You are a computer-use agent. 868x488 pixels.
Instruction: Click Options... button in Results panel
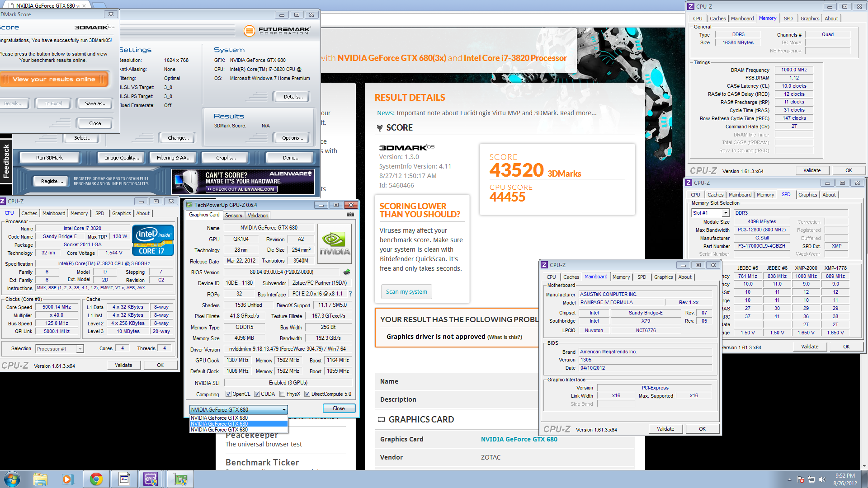click(292, 138)
